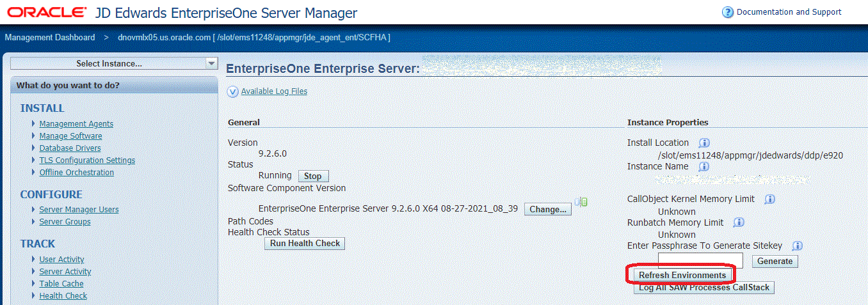Click the INSTALL section heading
Image resolution: width=868 pixels, height=305 pixels.
point(42,109)
